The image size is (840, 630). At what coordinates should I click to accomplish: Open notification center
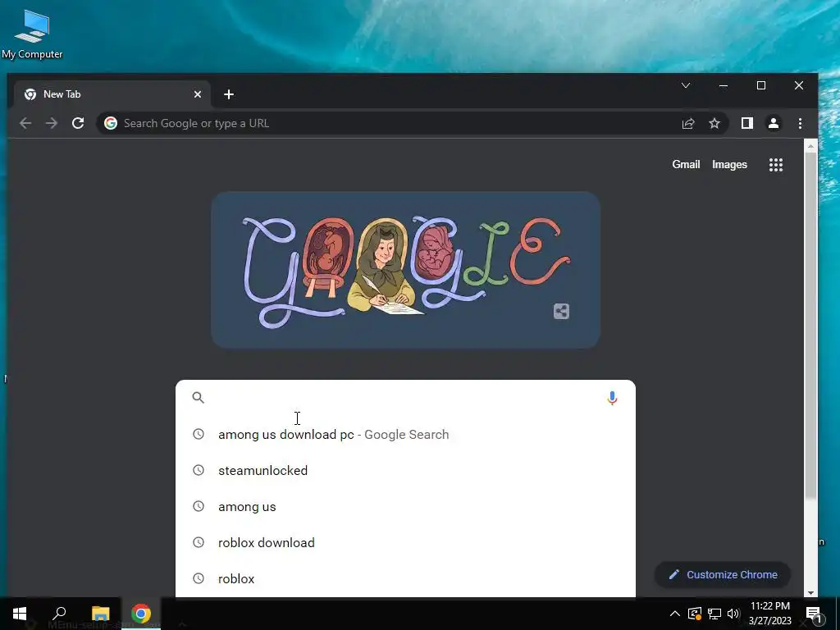[x=814, y=614]
